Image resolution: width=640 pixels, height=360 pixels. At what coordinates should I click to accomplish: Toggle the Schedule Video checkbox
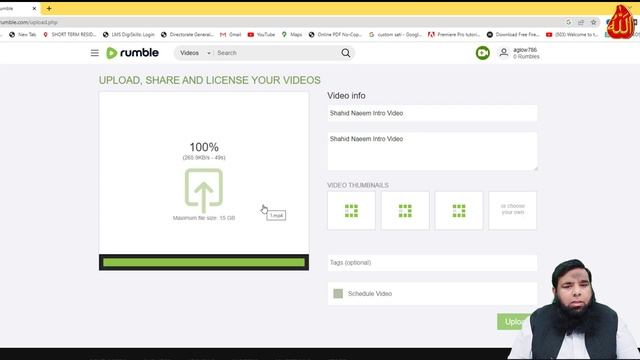(x=338, y=293)
